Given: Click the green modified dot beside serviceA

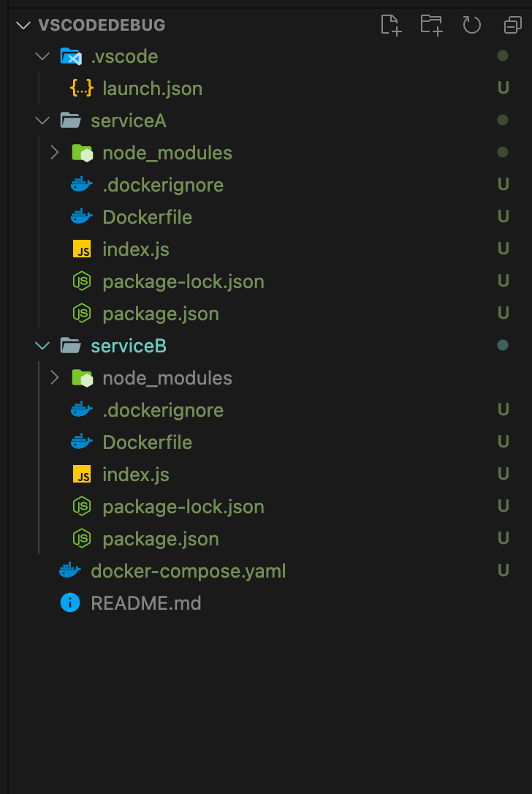Looking at the screenshot, I should click(502, 120).
